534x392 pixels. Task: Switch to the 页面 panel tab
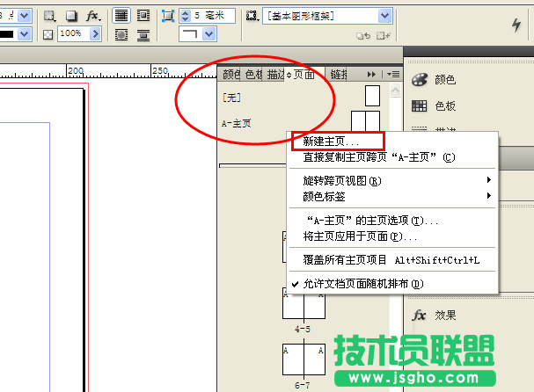pos(304,74)
